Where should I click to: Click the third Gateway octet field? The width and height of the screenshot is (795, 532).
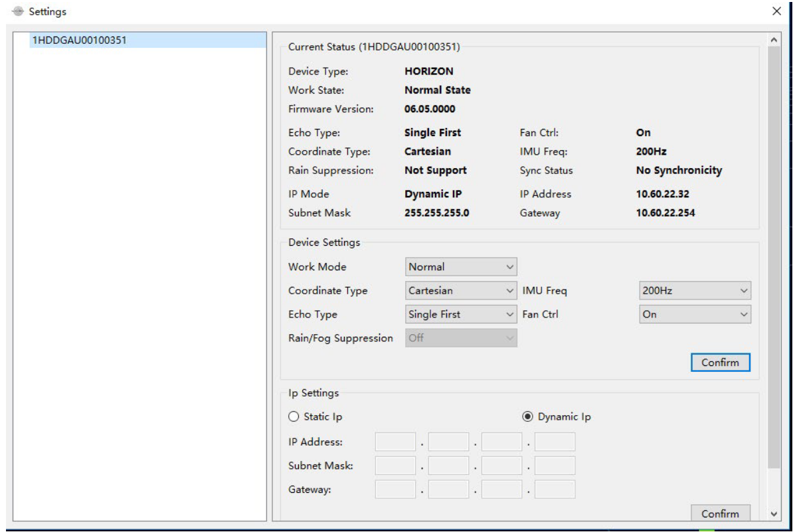point(501,489)
